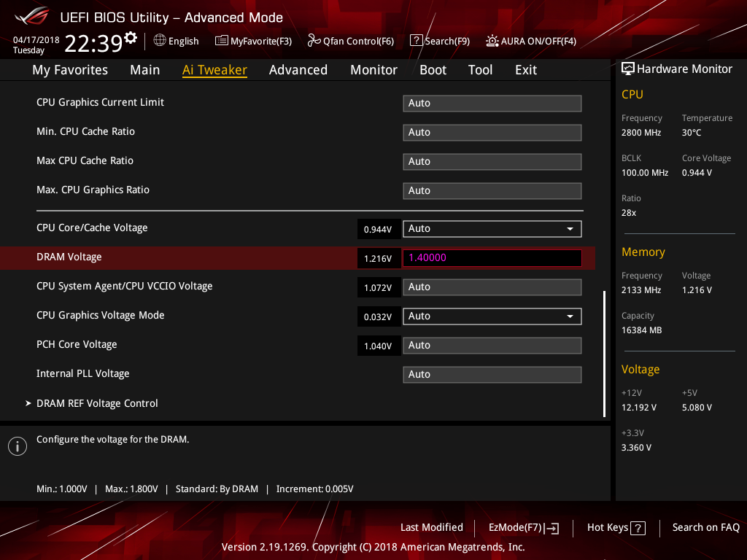Click PCH Core Voltage field

(492, 345)
